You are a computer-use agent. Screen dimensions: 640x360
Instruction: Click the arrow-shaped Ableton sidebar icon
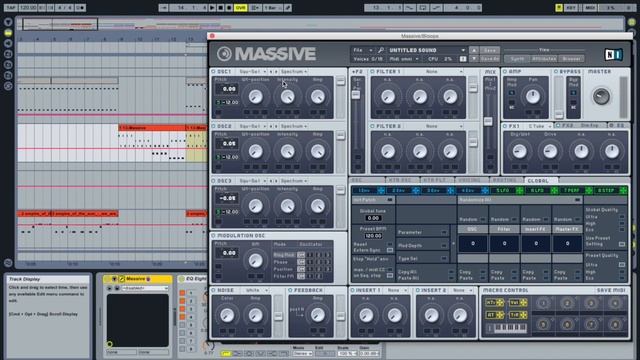point(8,43)
